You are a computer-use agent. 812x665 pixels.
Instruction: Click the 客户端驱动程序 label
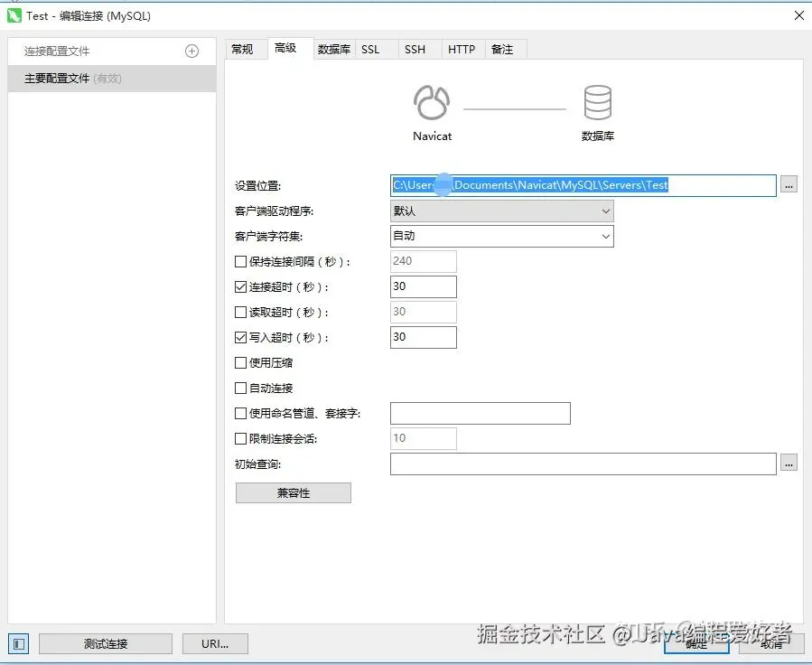coord(274,211)
